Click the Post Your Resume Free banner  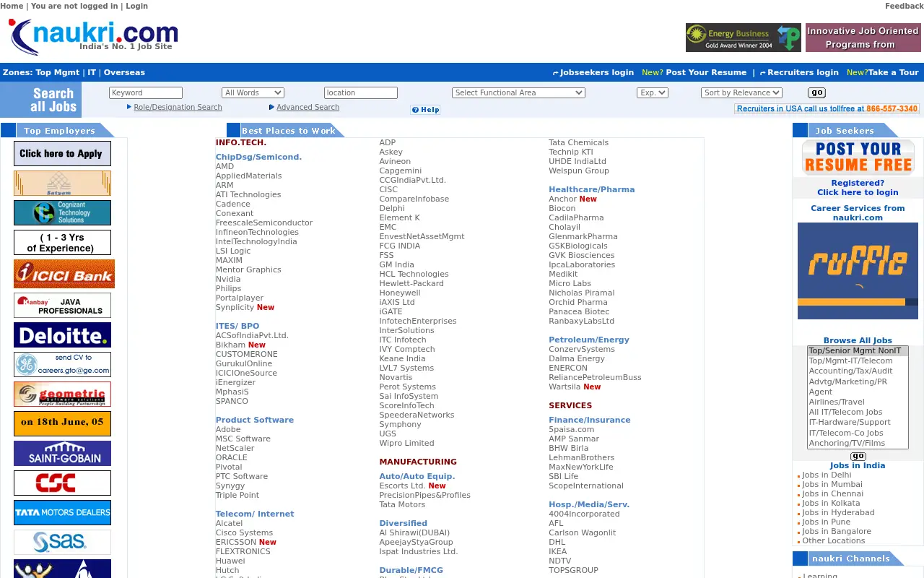click(x=858, y=158)
